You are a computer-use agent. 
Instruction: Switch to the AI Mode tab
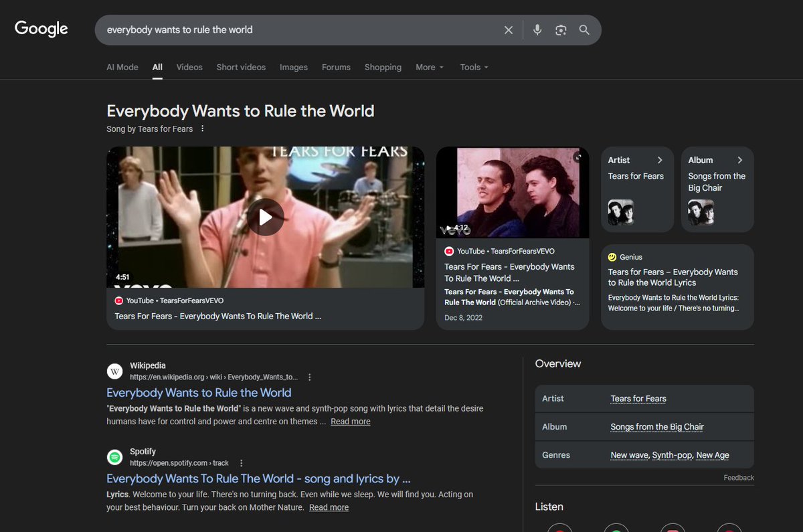coord(122,68)
